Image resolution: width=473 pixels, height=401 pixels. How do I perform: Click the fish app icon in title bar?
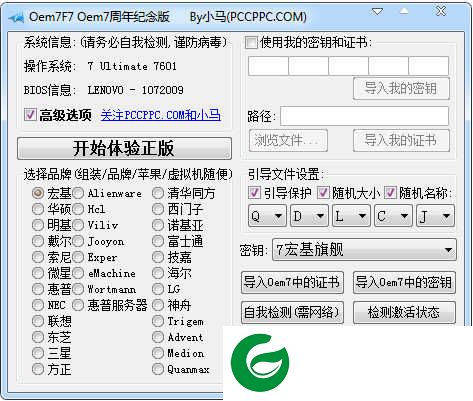[x=16, y=17]
